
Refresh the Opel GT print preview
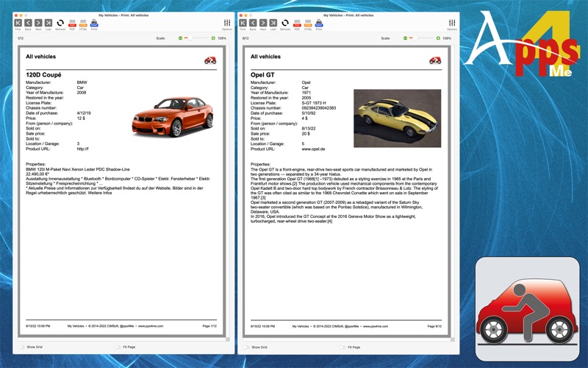click(x=284, y=24)
